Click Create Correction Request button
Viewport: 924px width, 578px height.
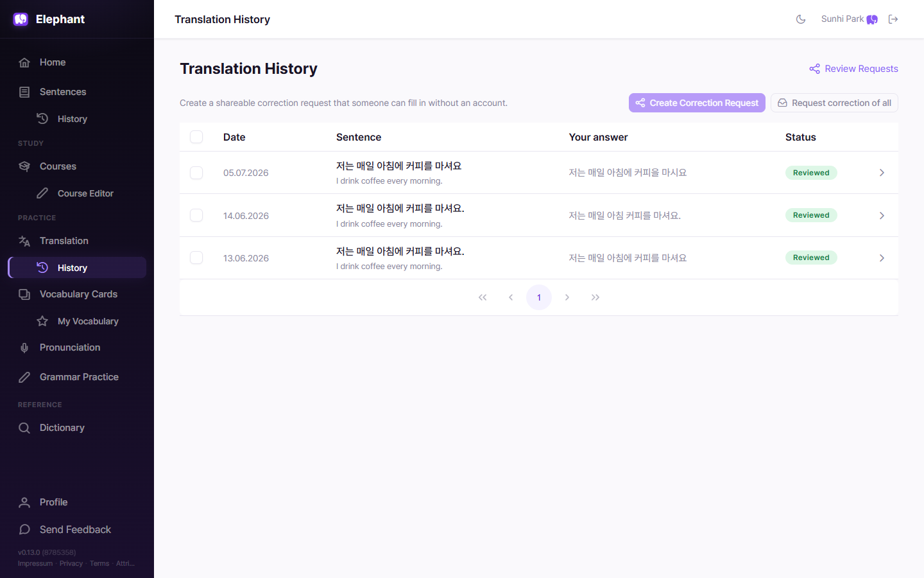coord(697,103)
